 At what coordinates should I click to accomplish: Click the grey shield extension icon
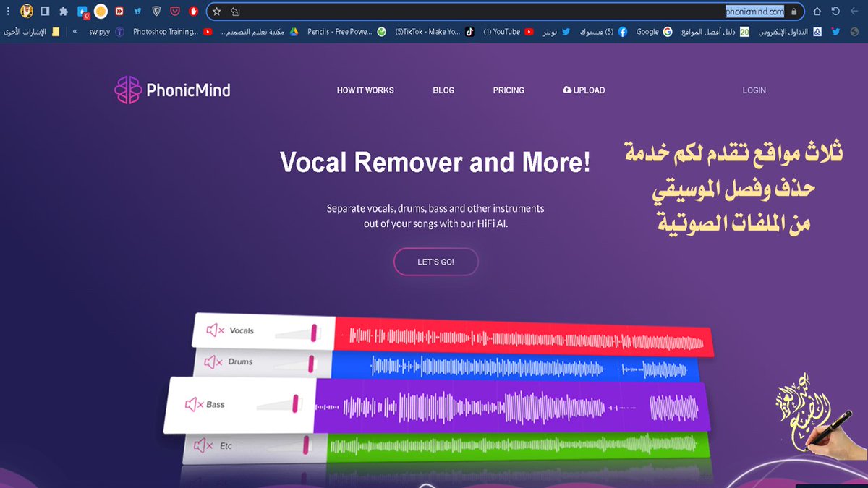(156, 12)
